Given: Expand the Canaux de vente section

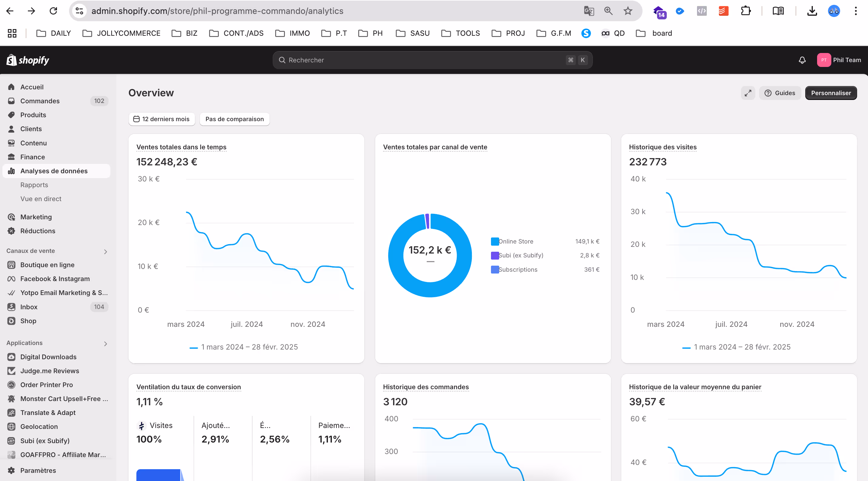Looking at the screenshot, I should click(x=105, y=251).
